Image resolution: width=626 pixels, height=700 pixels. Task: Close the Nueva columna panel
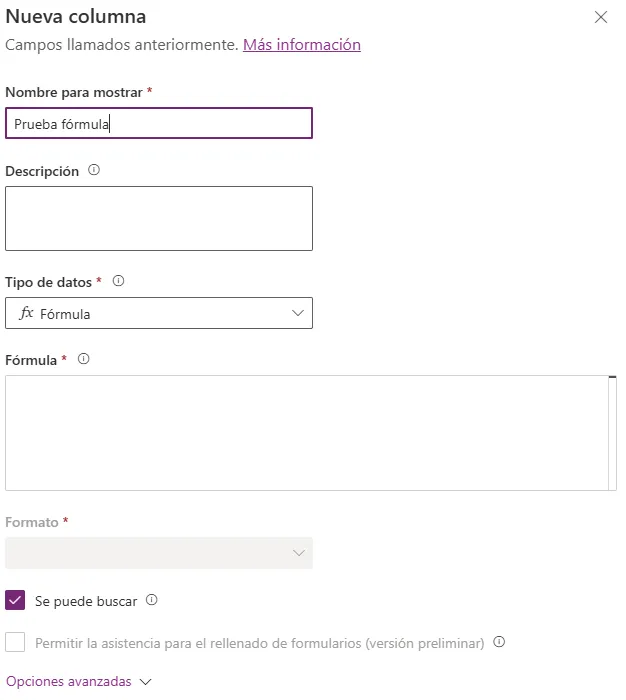pyautogui.click(x=601, y=17)
